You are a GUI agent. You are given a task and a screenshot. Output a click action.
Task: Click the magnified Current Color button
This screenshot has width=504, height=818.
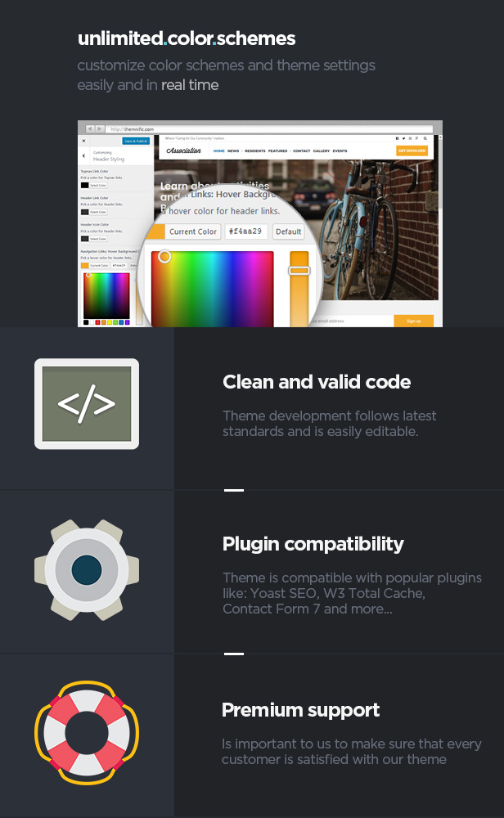tap(192, 231)
